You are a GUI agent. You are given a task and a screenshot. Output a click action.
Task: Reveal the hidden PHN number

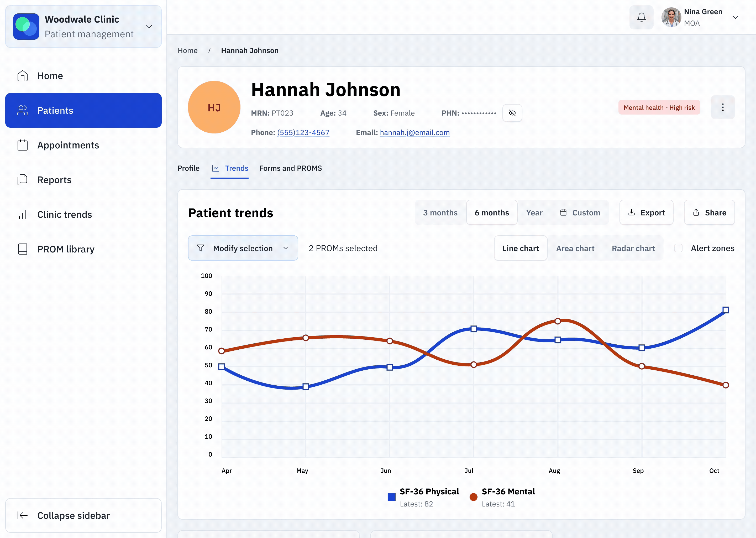512,113
